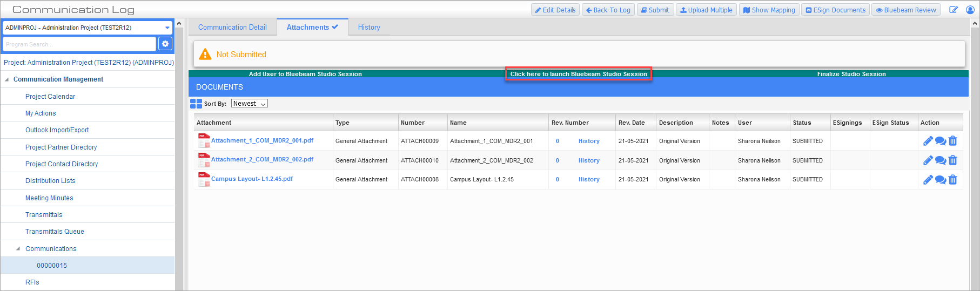Open comments icon for Attachment_2_COM_MDR2_002.pdf row
The image size is (980, 291).
940,160
